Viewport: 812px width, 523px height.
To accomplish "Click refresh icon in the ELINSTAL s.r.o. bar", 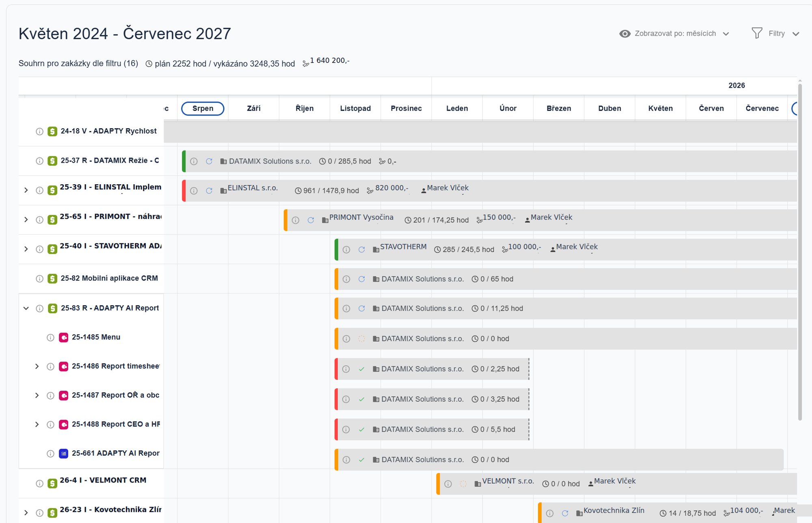I will tap(209, 191).
